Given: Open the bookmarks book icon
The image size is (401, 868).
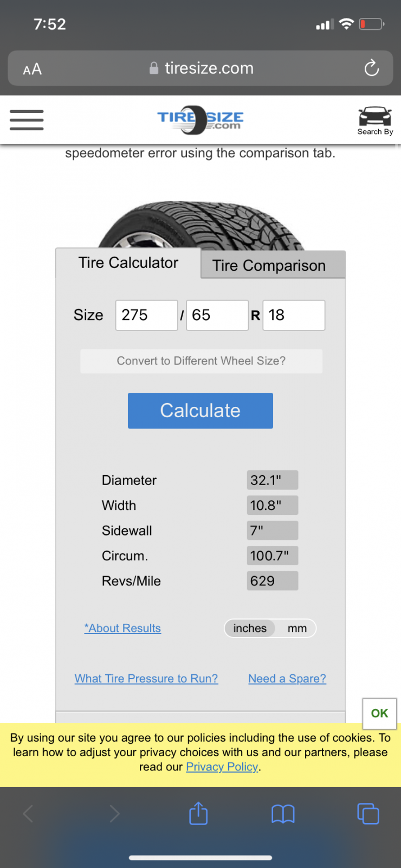Looking at the screenshot, I should (283, 814).
